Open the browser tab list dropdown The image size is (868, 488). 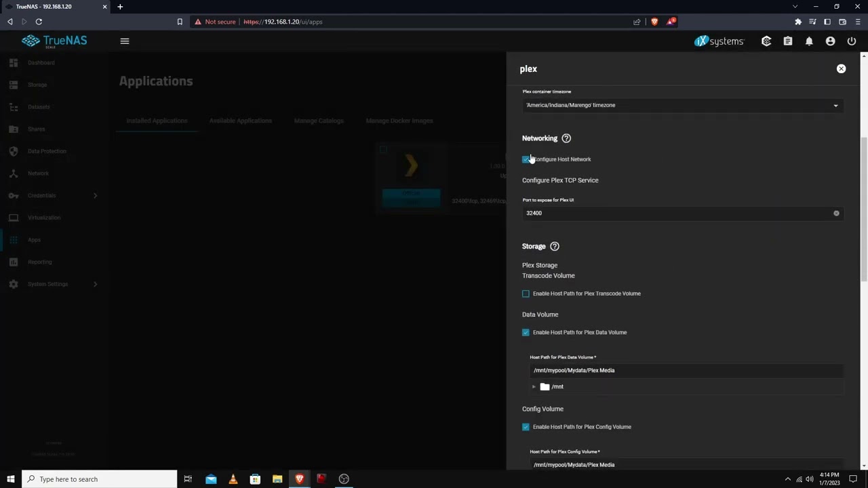pyautogui.click(x=795, y=7)
